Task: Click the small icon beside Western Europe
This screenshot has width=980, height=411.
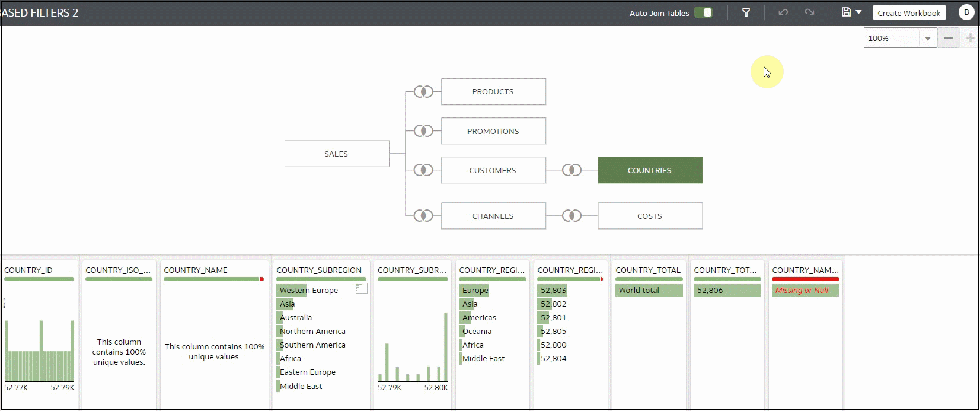Action: point(362,288)
